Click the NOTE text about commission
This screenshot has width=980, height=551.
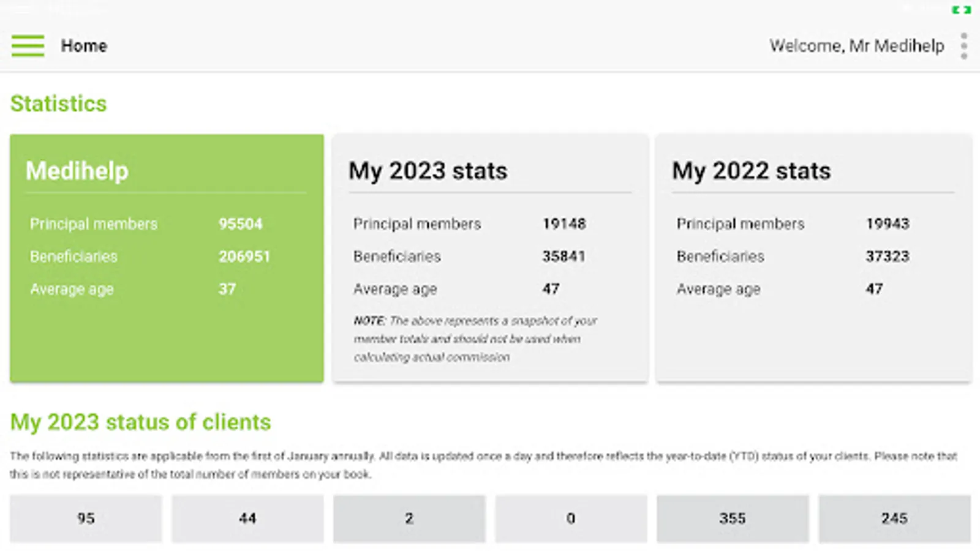click(x=475, y=339)
